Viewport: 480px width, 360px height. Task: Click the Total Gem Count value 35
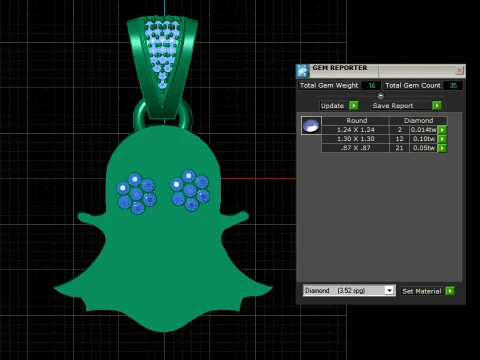pos(453,86)
